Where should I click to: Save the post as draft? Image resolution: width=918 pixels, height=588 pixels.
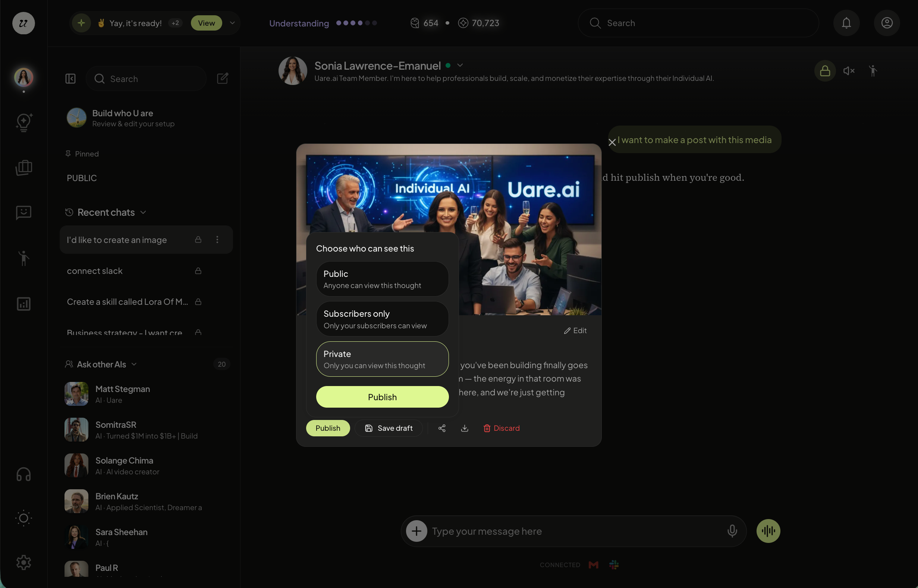[389, 428]
